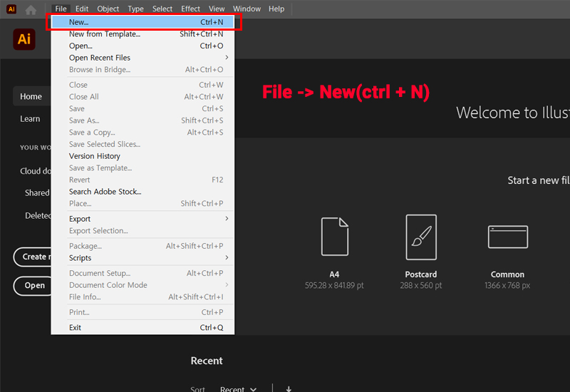
Task: Open Shared with you in sidebar
Action: pos(38,192)
